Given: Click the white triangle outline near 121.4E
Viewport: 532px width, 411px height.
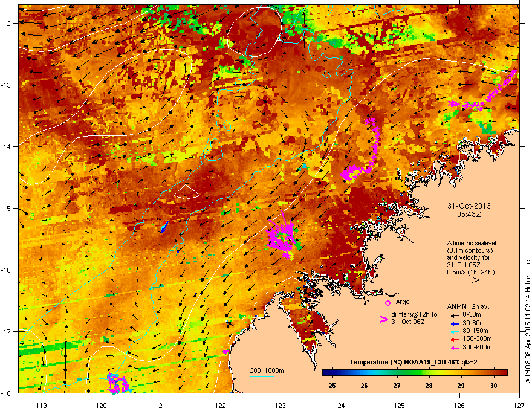Looking at the screenshot, I should (186, 192).
